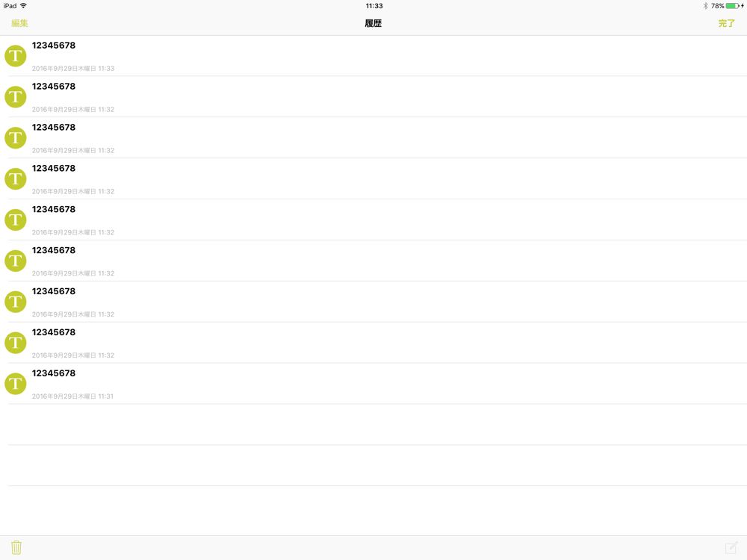Tap the 11:33 clock in status bar
Image resolution: width=747 pixels, height=560 pixels.
pos(374,6)
